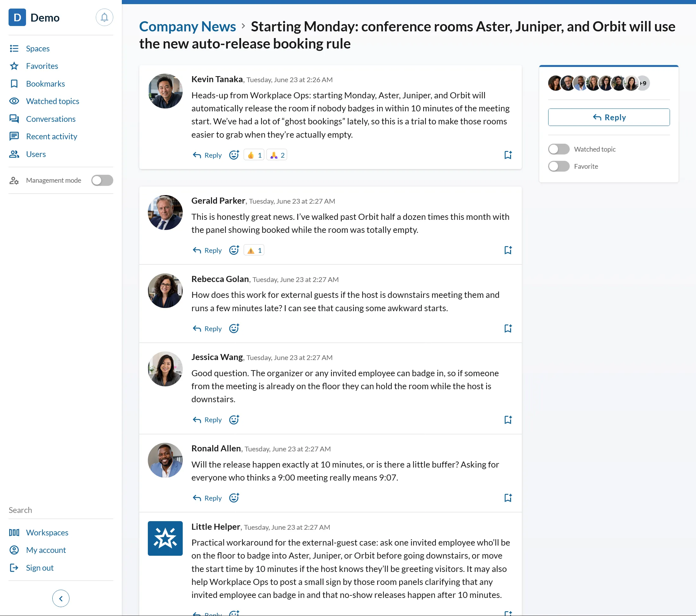Add reaction emoji to Ronald Allen's post
696x616 pixels.
click(x=234, y=498)
